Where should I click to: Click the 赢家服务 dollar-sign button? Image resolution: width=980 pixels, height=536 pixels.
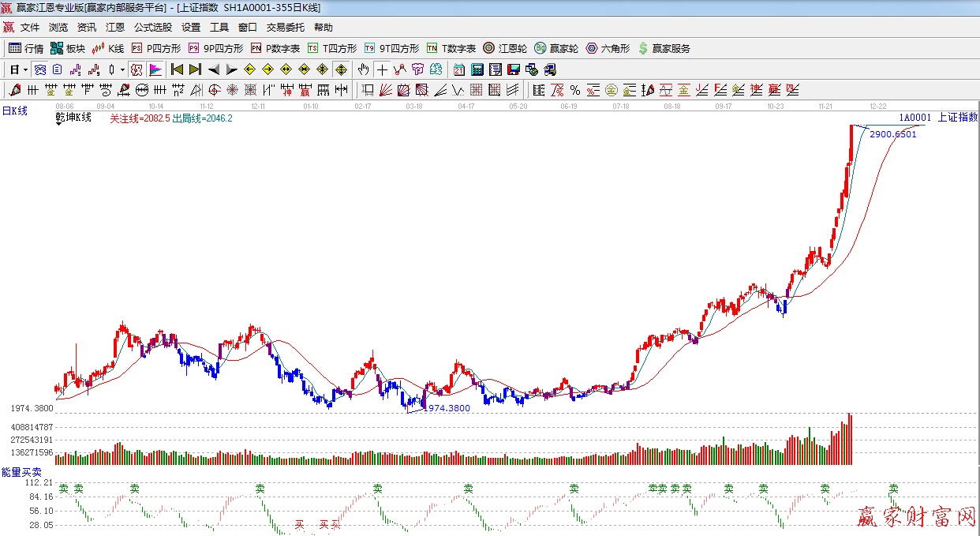tap(664, 48)
